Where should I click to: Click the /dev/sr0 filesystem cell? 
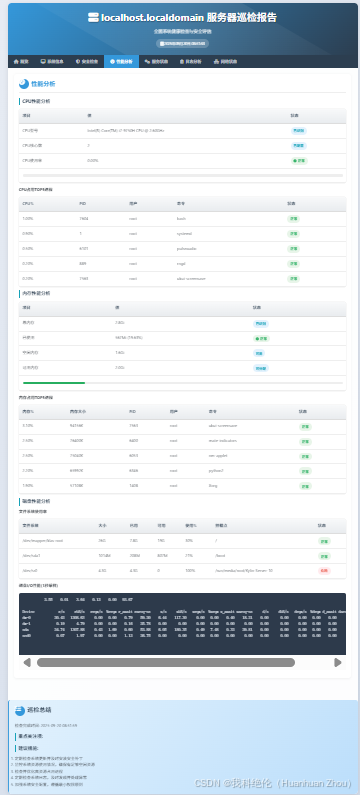(30, 571)
